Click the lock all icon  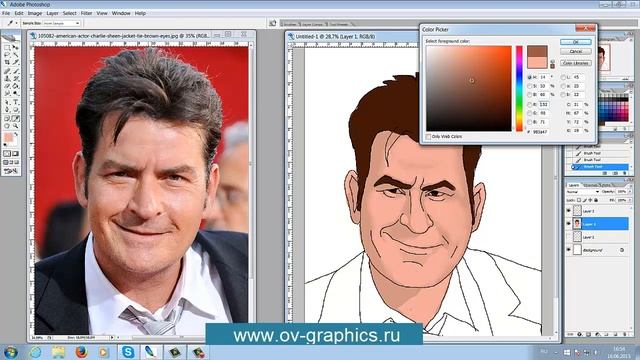tap(596, 200)
